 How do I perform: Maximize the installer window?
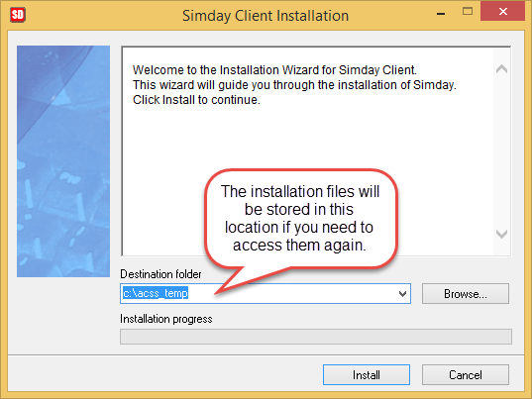[468, 12]
